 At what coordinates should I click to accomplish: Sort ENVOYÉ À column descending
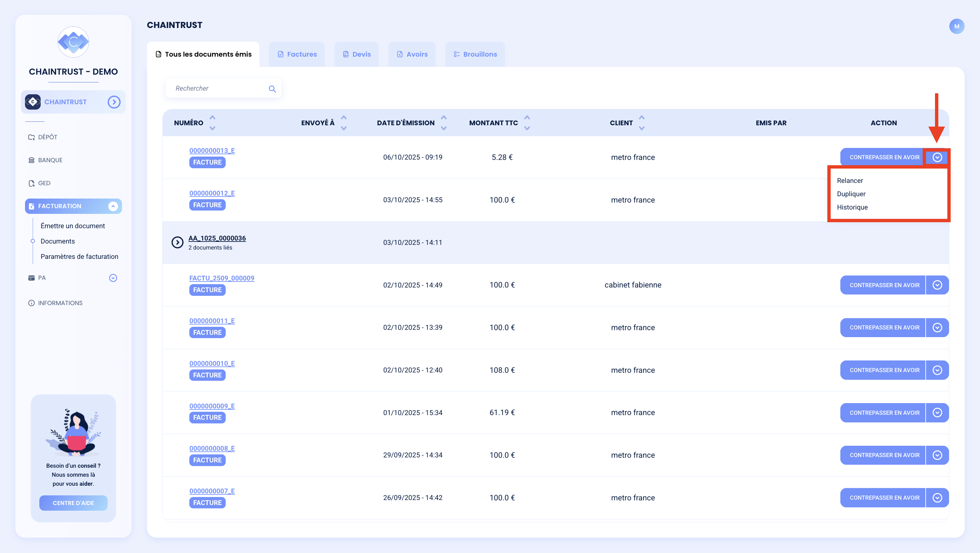point(344,128)
